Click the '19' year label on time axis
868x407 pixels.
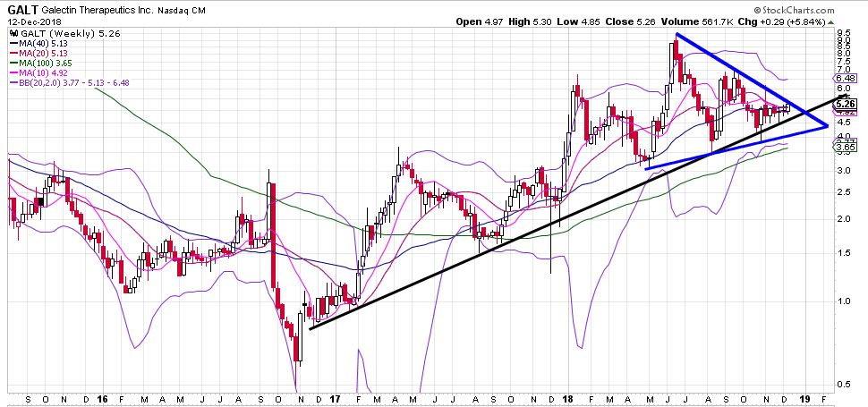(804, 398)
